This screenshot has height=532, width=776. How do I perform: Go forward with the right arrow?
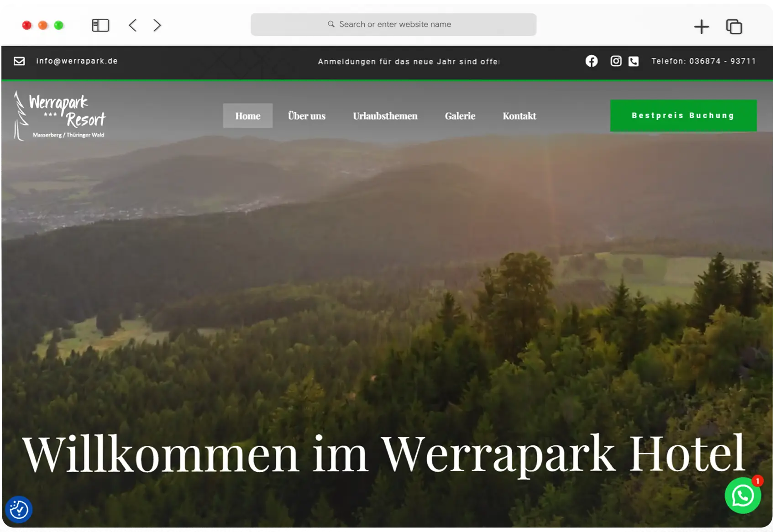pyautogui.click(x=157, y=25)
